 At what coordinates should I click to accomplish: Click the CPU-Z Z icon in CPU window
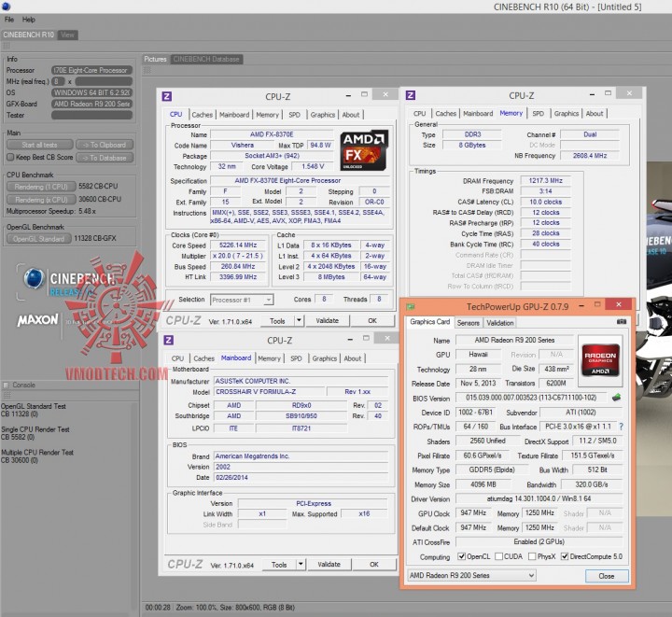[x=167, y=96]
